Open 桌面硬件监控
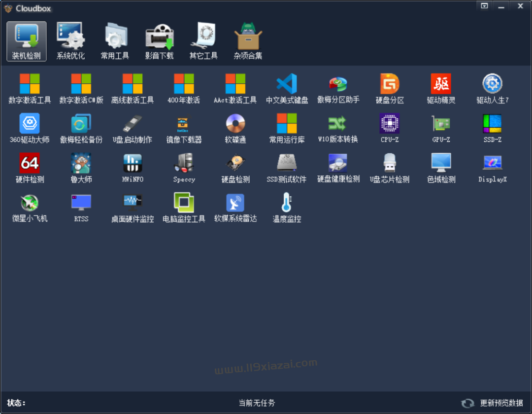This screenshot has width=532, height=414. pyautogui.click(x=133, y=207)
